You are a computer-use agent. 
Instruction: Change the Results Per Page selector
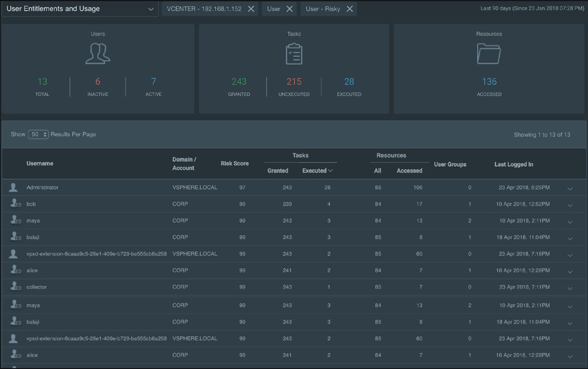(38, 135)
